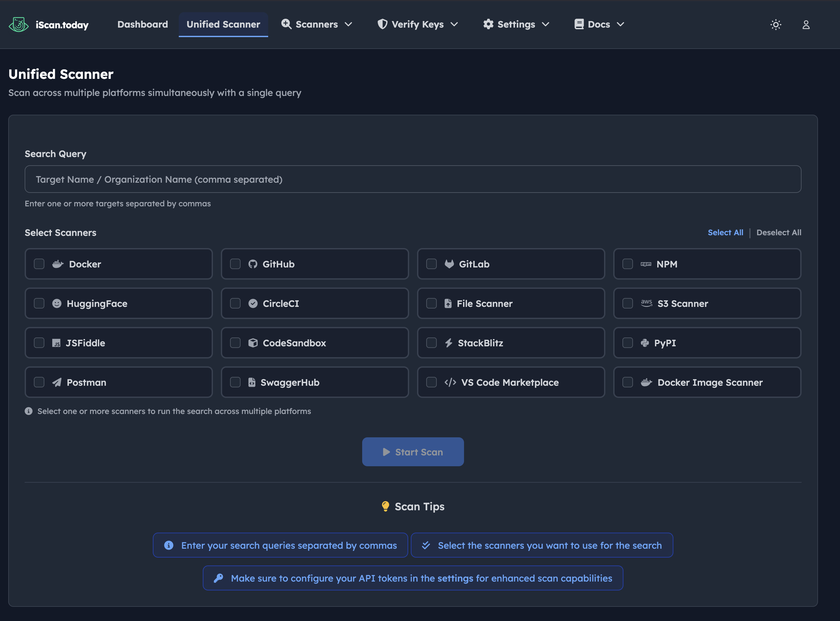
Task: Tick the StackBlitz checkbox
Action: tap(431, 343)
